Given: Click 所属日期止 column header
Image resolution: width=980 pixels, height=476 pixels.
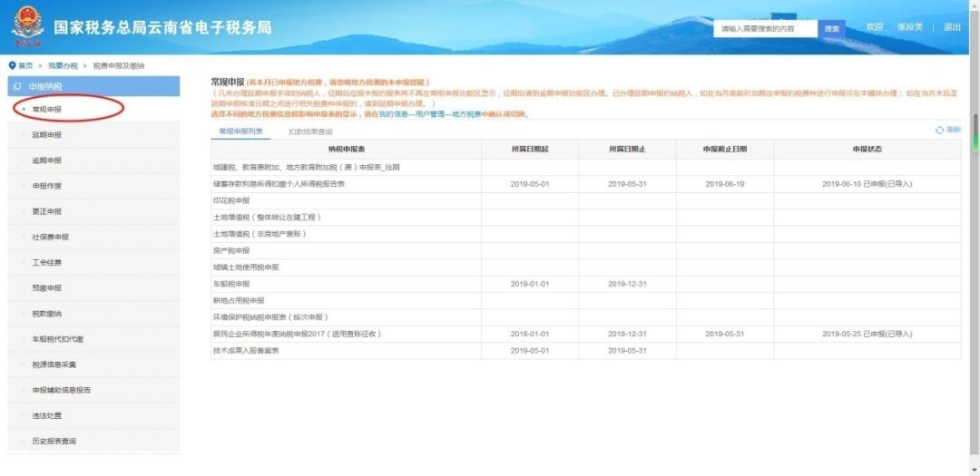Looking at the screenshot, I should tap(628, 150).
